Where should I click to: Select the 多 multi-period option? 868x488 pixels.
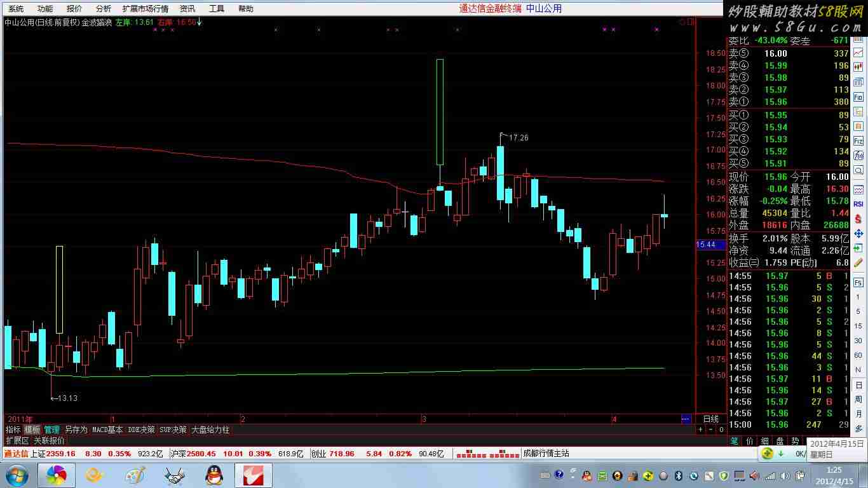point(858,429)
